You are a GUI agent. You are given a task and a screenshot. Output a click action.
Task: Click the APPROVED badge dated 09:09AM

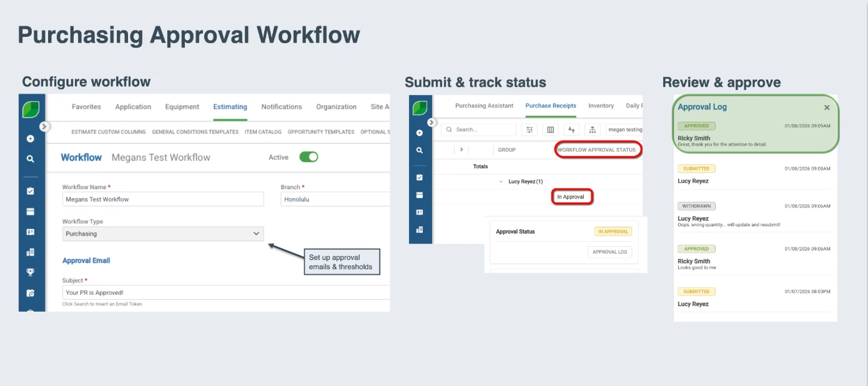coord(697,126)
